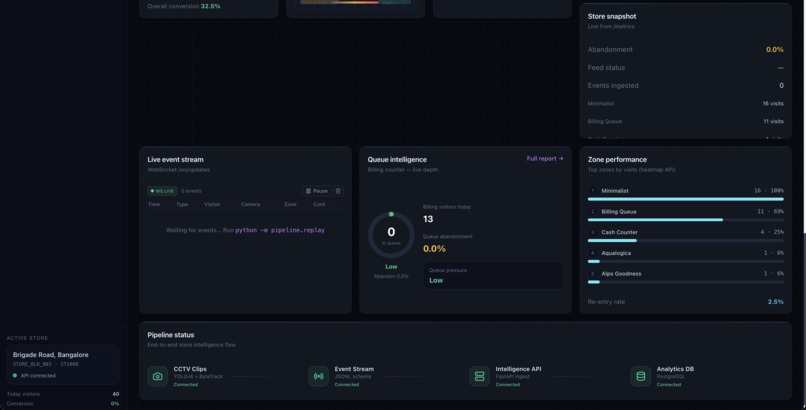The width and height of the screenshot is (806, 410).
Task: Click the Intelligence API server icon
Action: (480, 376)
